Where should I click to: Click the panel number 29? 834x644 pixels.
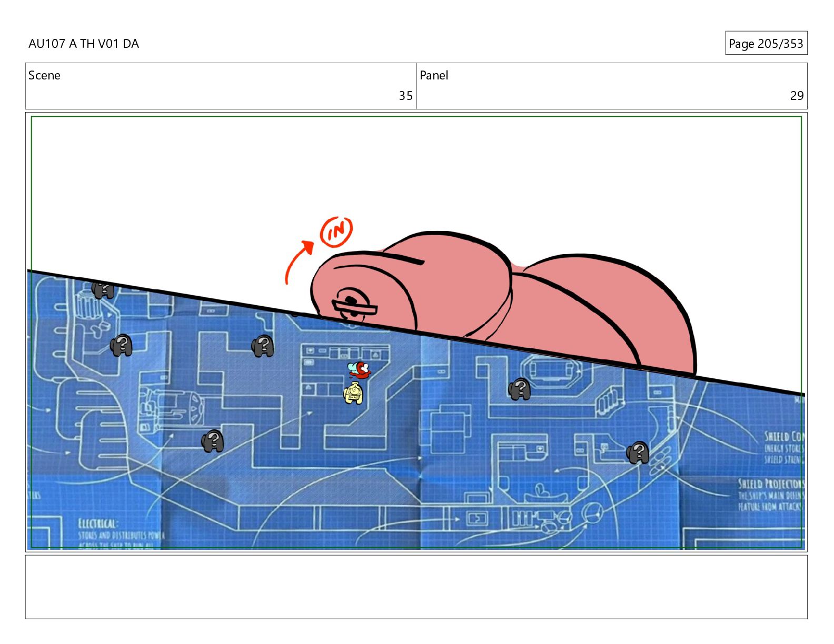797,96
